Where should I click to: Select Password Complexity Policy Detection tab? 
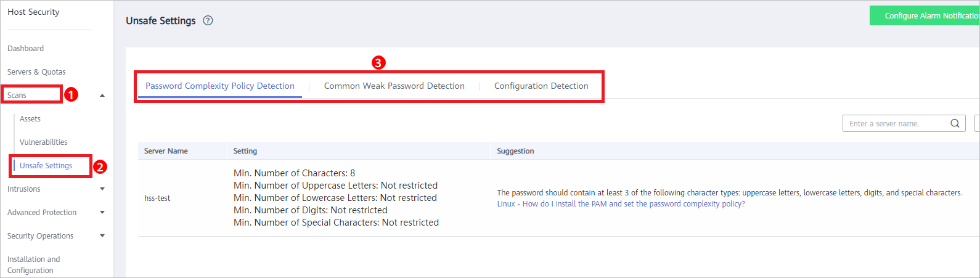coord(220,86)
